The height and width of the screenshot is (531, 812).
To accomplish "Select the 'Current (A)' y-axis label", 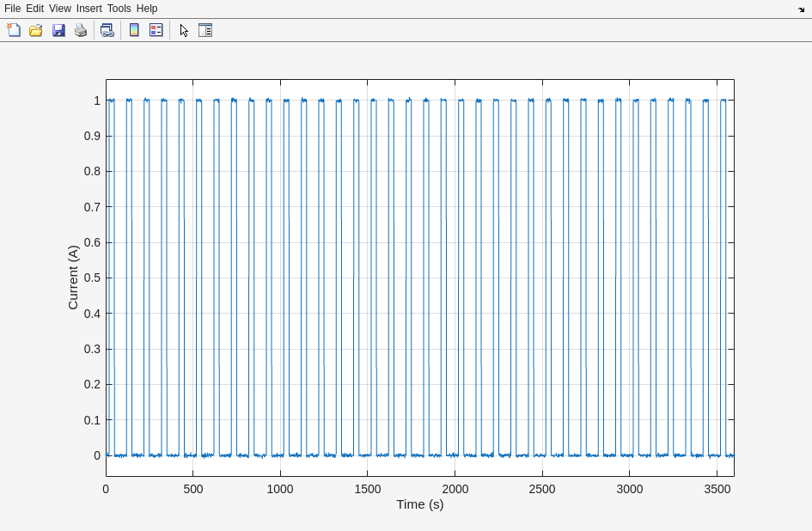I will 73,278.
